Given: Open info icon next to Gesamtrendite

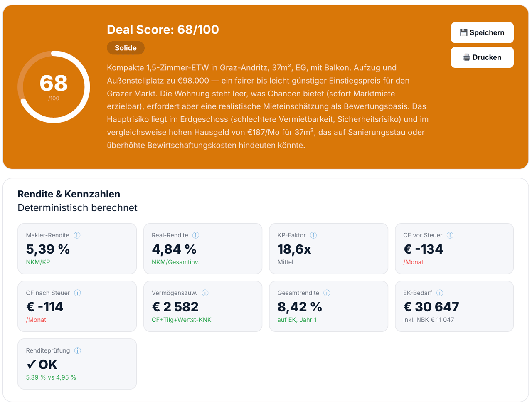Looking at the screenshot, I should (x=327, y=293).
